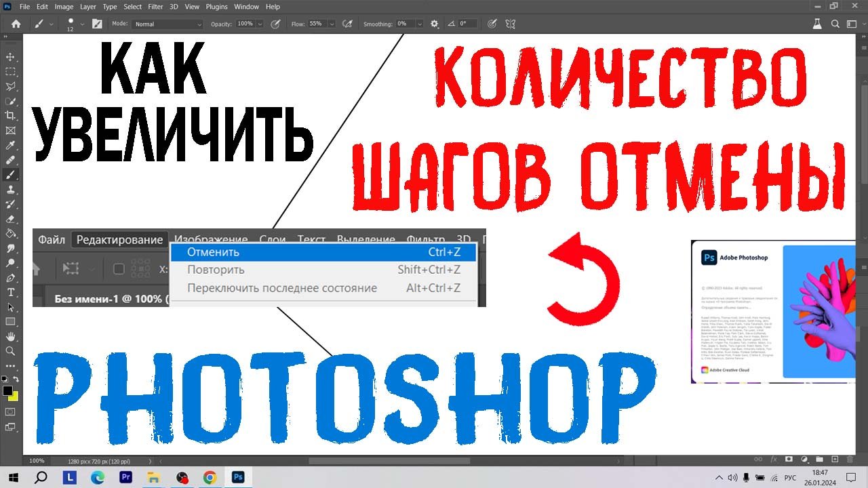The height and width of the screenshot is (488, 868).
Task: Open the blending Mode dropdown
Action: tap(167, 24)
